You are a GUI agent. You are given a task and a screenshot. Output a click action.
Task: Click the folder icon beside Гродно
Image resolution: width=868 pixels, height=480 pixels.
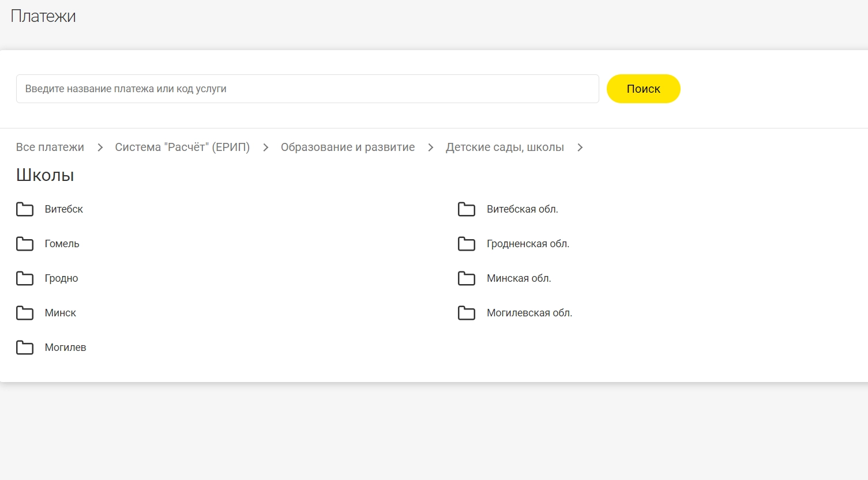(25, 278)
